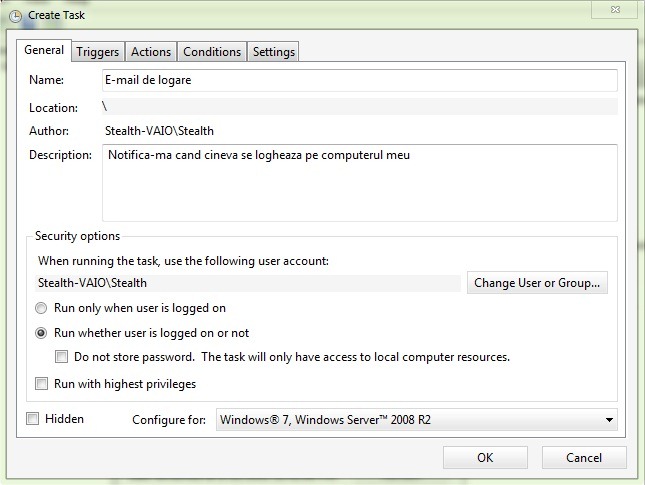Click the Configure for label
This screenshot has width=645, height=485.
coord(169,420)
